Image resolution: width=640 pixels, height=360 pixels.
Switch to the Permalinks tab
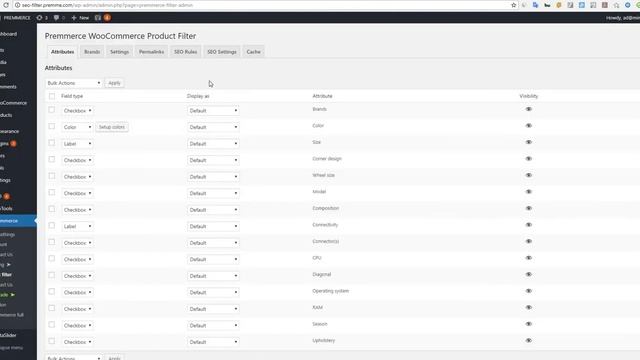151,52
